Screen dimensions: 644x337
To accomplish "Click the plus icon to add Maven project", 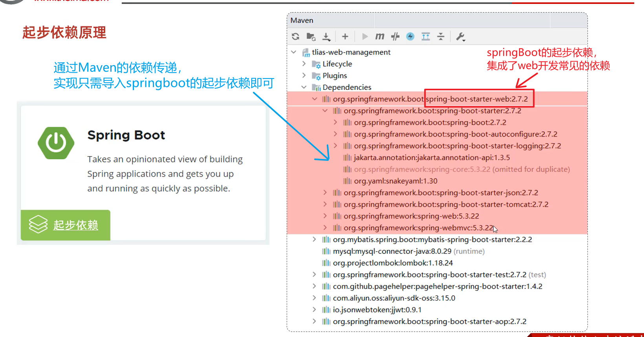I will tap(345, 36).
